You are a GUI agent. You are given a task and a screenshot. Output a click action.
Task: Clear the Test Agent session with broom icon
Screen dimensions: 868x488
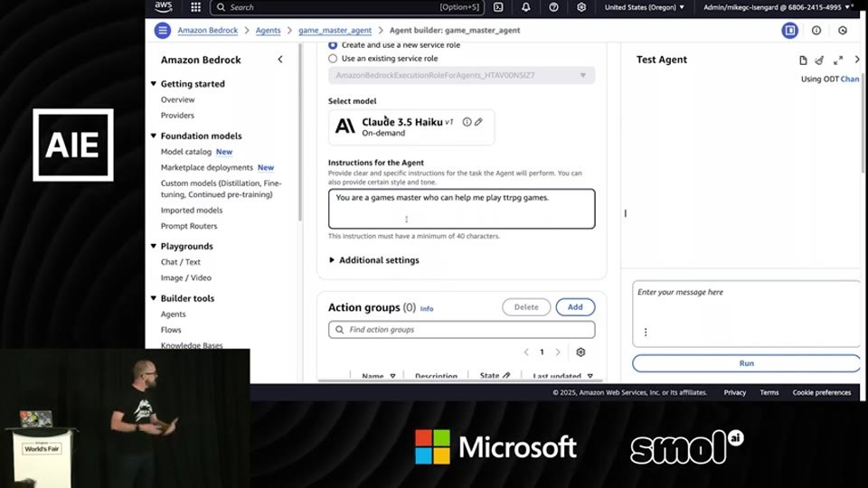819,61
